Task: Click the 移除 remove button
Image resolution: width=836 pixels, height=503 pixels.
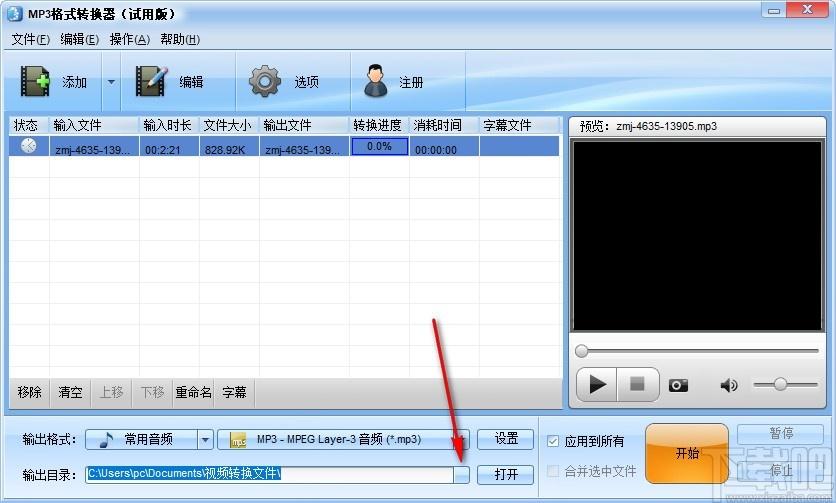Action: [x=29, y=393]
